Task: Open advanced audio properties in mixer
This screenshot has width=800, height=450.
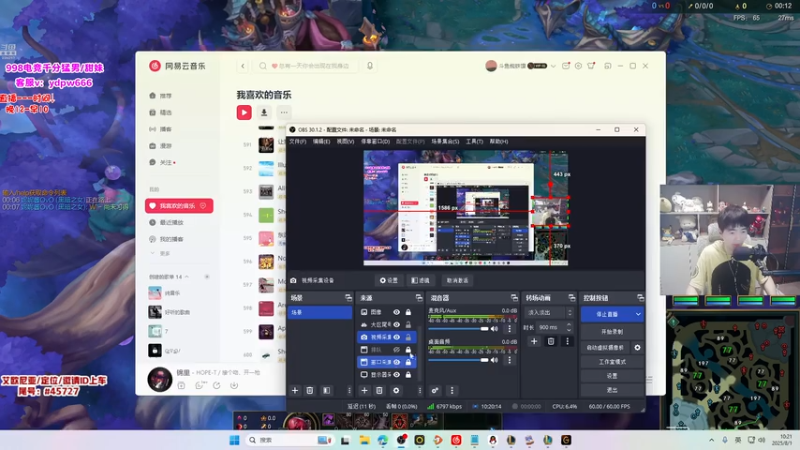Action: [x=435, y=390]
